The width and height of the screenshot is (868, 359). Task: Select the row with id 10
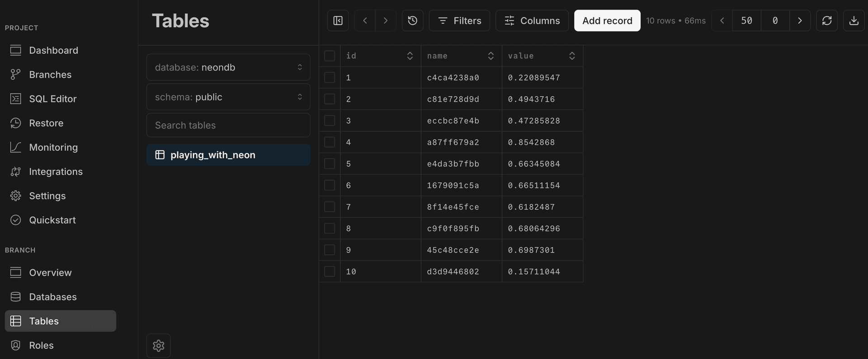point(330,271)
